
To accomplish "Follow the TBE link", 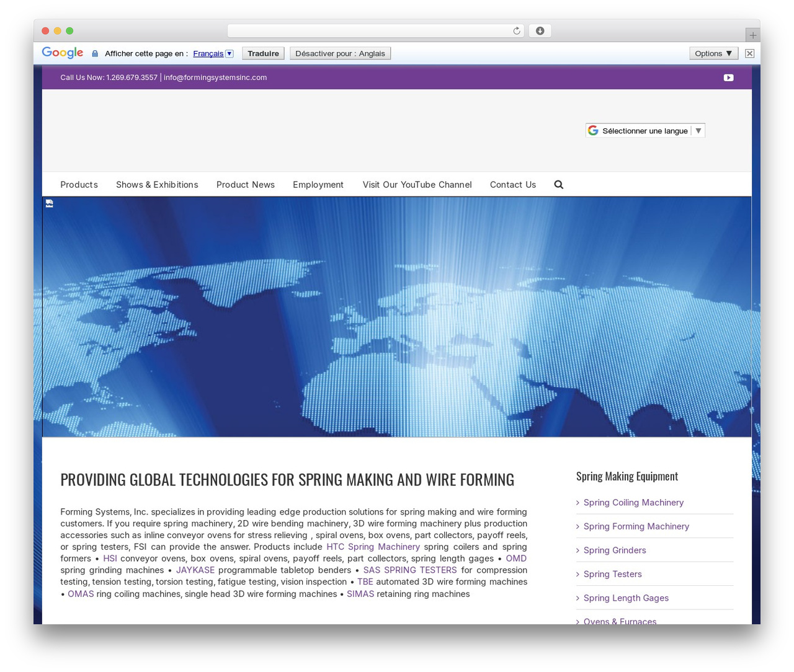I will pos(365,581).
